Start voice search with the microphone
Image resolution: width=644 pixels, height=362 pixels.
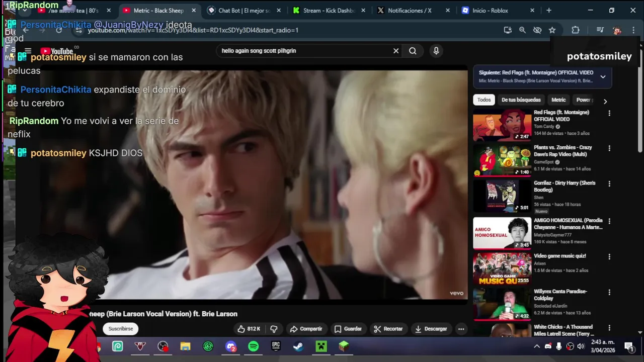click(x=436, y=51)
